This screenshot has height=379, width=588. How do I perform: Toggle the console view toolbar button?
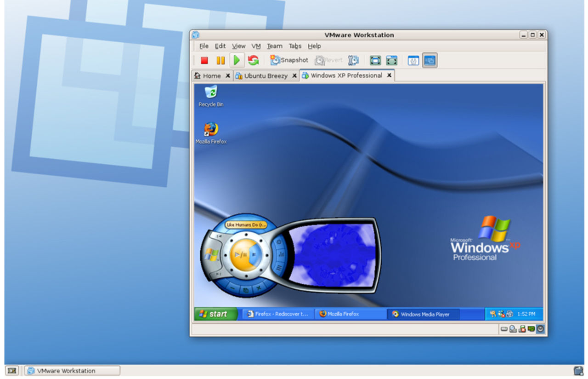[430, 60]
